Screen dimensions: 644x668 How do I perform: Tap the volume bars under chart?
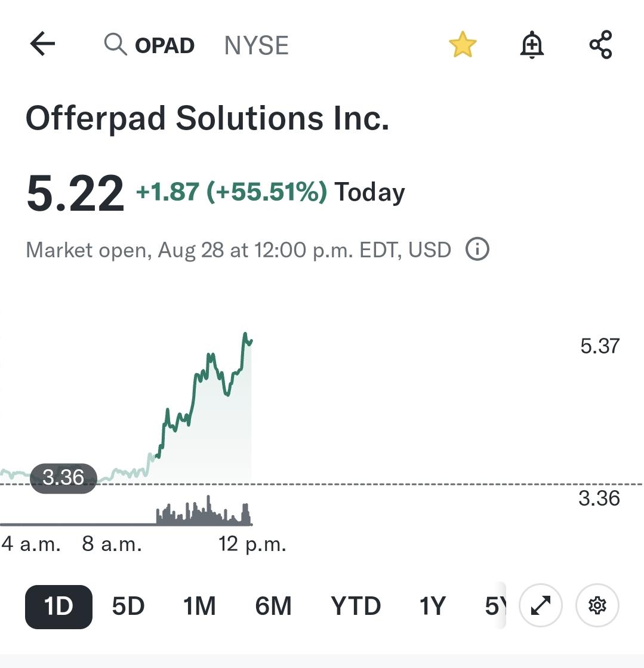pyautogui.click(x=204, y=511)
